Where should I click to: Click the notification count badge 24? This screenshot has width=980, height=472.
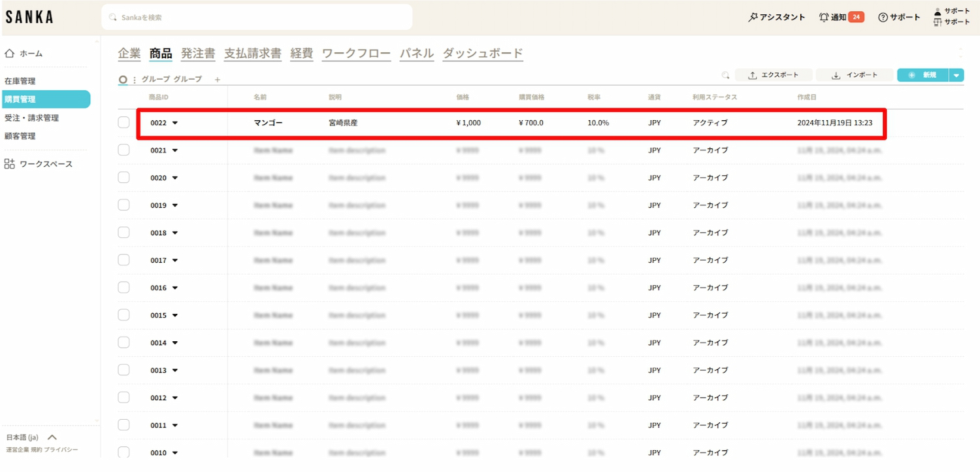coord(856,18)
